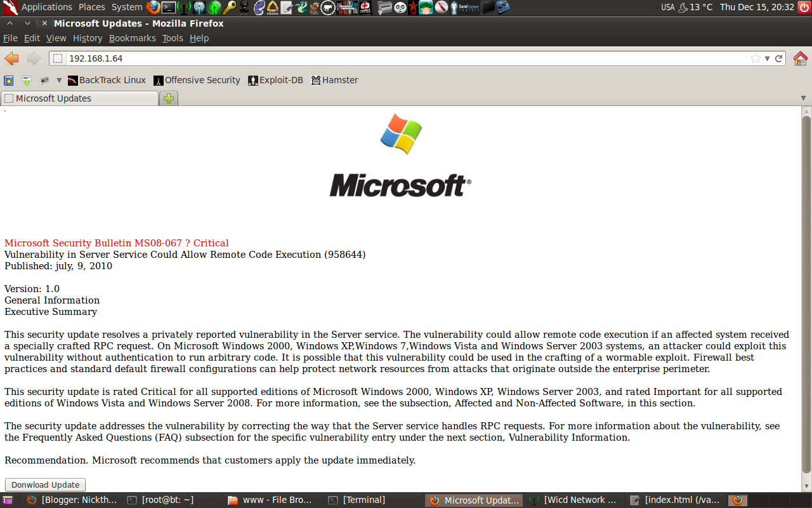This screenshot has height=508, width=812.
Task: Open the Exploit-DB bookmark
Action: click(275, 81)
